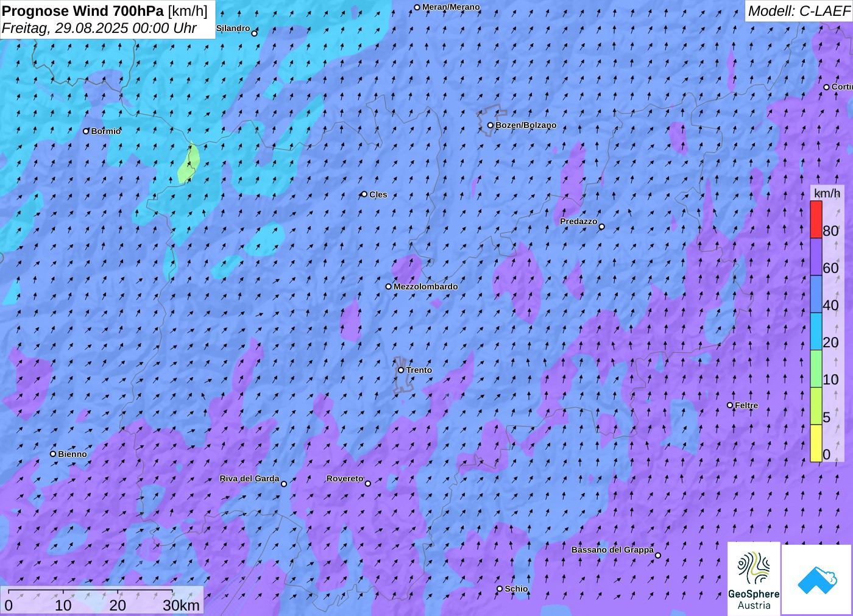Pick the cyan legend swatch
The width and height of the screenshot is (853, 616).
coord(816,331)
